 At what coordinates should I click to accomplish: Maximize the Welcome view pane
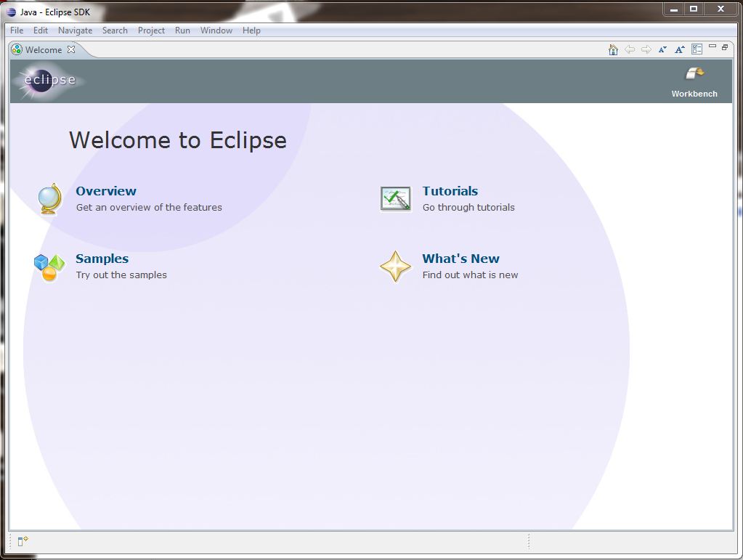[x=725, y=47]
